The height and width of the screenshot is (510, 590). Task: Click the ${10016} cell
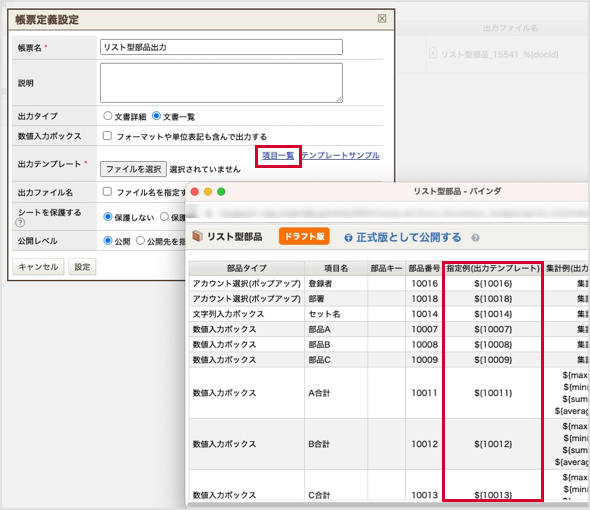[x=493, y=283]
